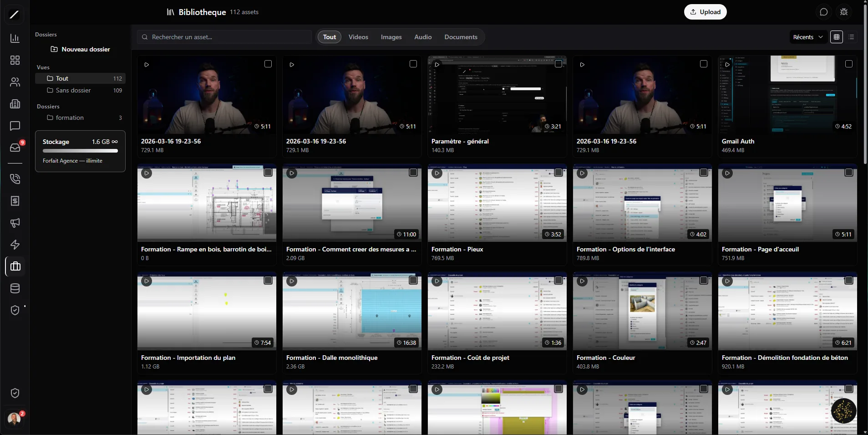Play Formation - Dalle monolithique video
This screenshot has height=435, width=868.
[292, 281]
